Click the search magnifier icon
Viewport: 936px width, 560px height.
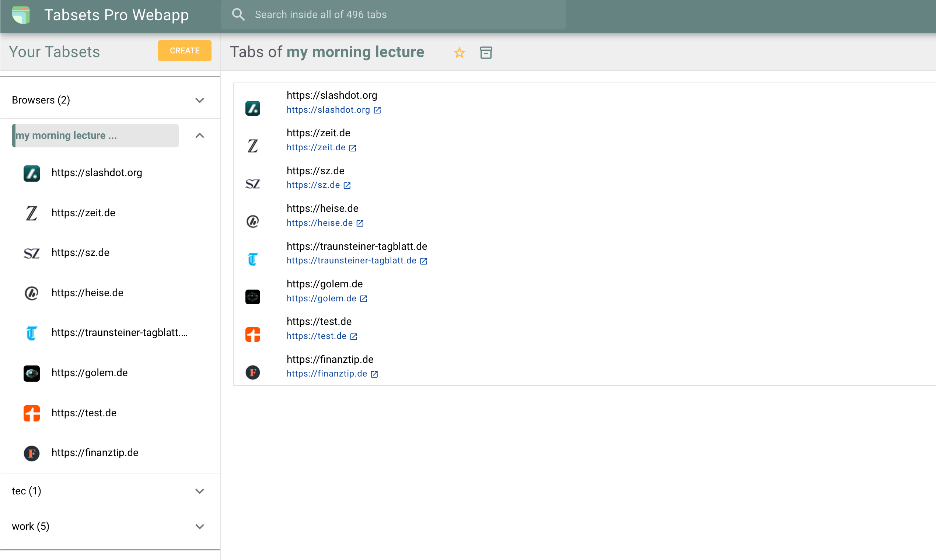tap(238, 15)
